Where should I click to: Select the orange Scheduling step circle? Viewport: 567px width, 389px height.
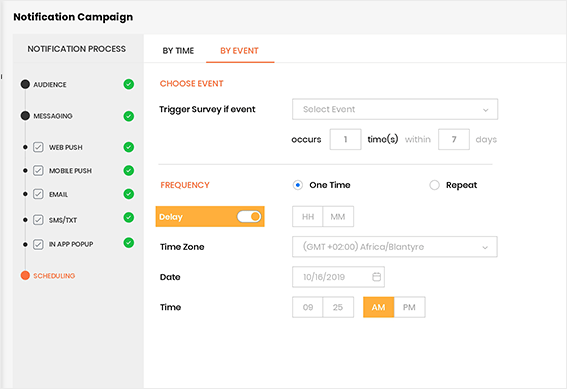(x=25, y=275)
